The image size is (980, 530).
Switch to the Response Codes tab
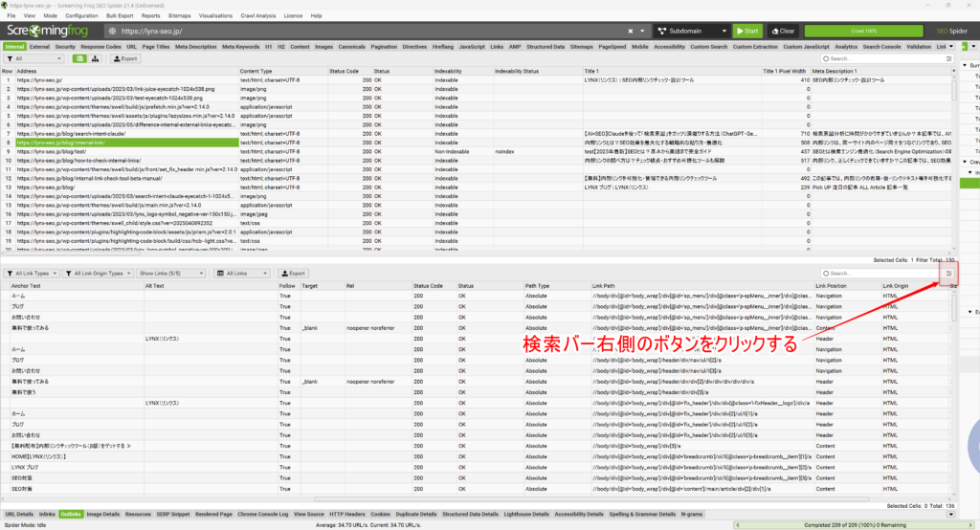100,46
